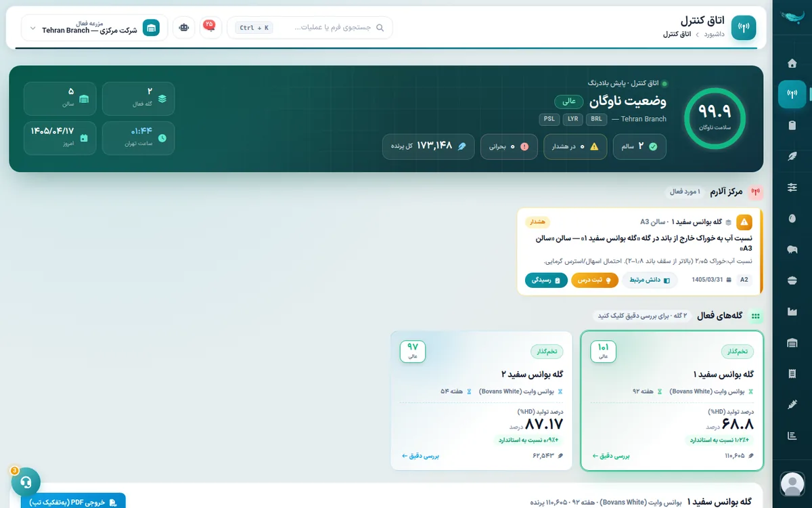Open the feed bowl icon in sidebar
This screenshot has width=812, height=508.
coord(792,280)
